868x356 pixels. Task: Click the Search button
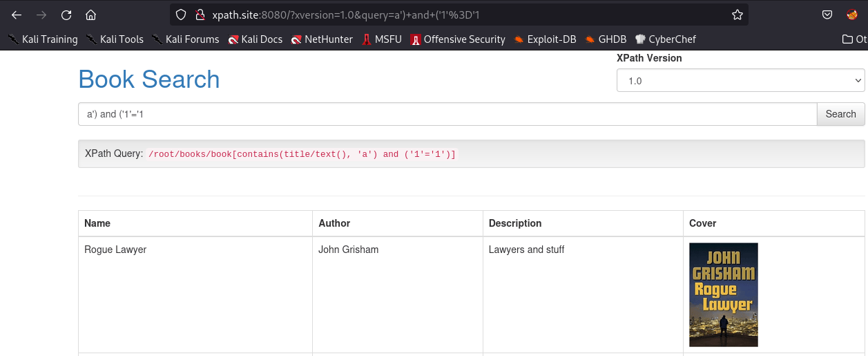[840, 114]
